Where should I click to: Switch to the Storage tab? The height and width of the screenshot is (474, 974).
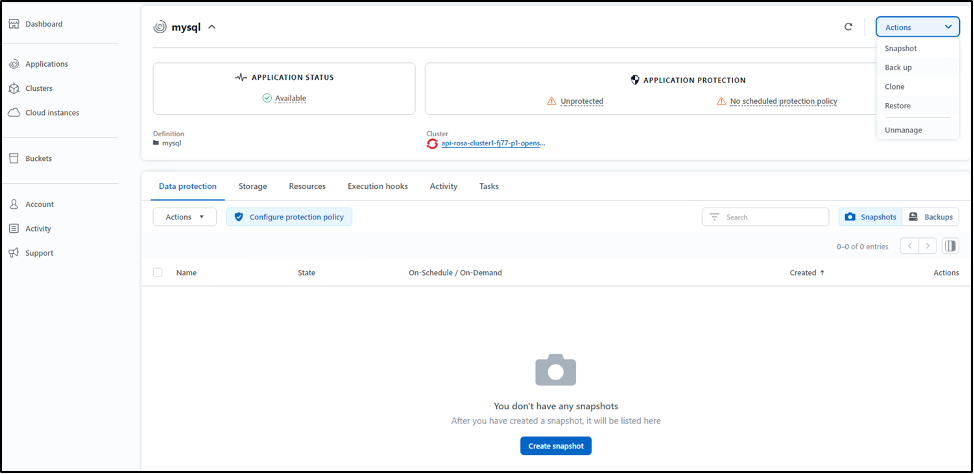253,186
